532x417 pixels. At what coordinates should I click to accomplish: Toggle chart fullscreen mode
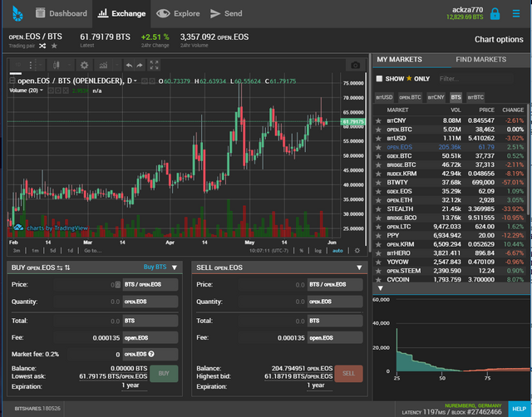point(154,65)
